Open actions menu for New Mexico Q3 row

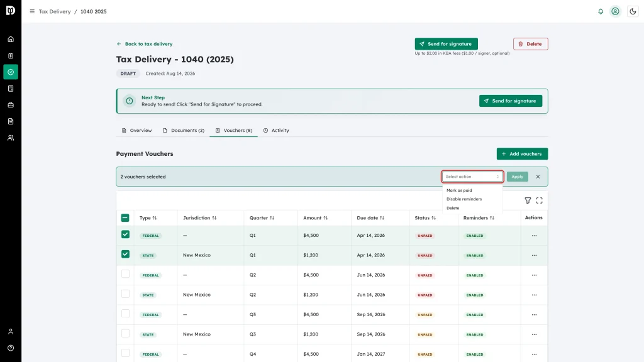pos(535,334)
